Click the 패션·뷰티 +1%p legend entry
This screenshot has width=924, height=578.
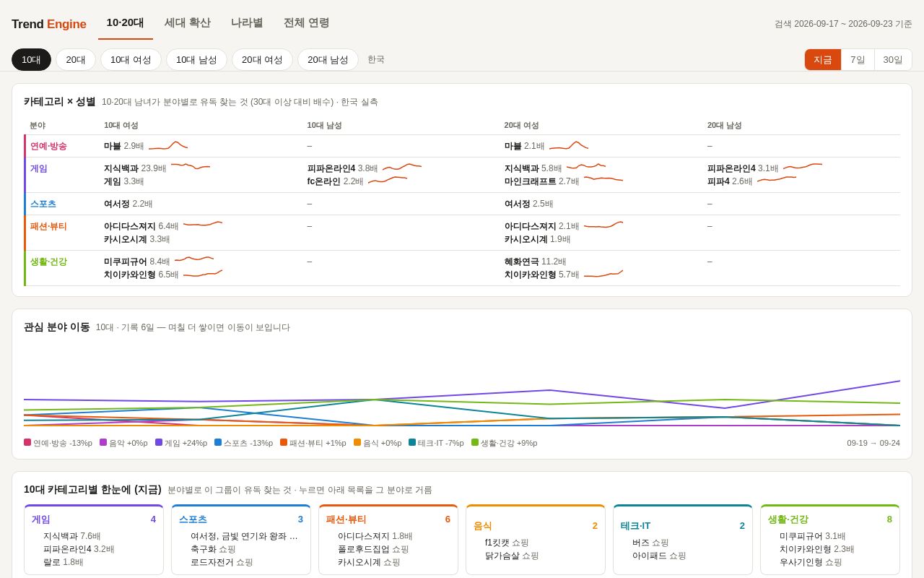pos(313,443)
